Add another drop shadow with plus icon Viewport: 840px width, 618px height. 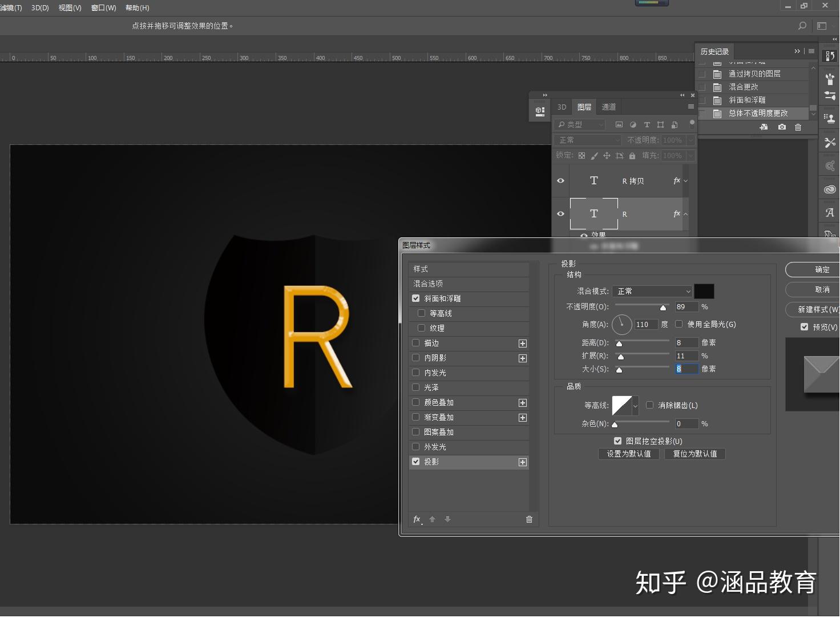522,462
